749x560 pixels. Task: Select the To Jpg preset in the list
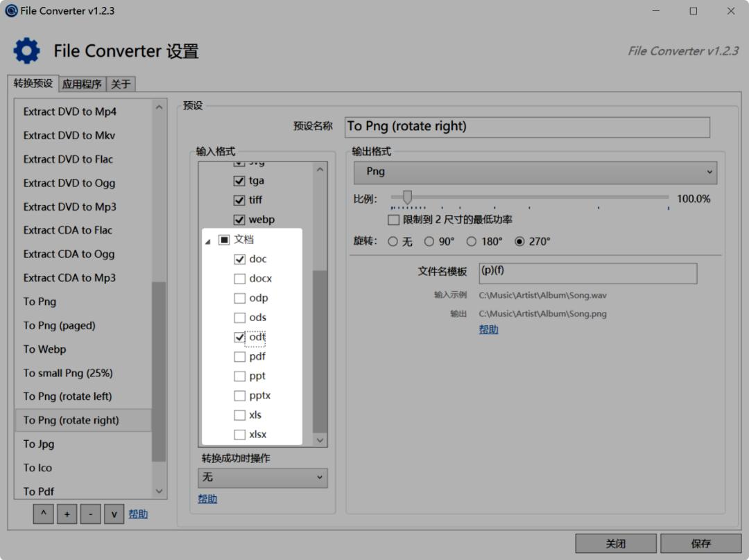pyautogui.click(x=39, y=444)
